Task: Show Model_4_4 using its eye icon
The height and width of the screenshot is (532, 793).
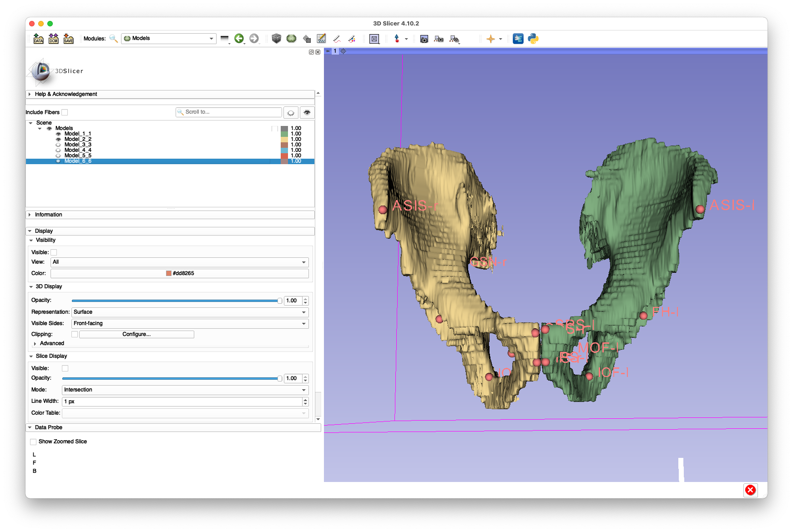Action: click(x=58, y=150)
